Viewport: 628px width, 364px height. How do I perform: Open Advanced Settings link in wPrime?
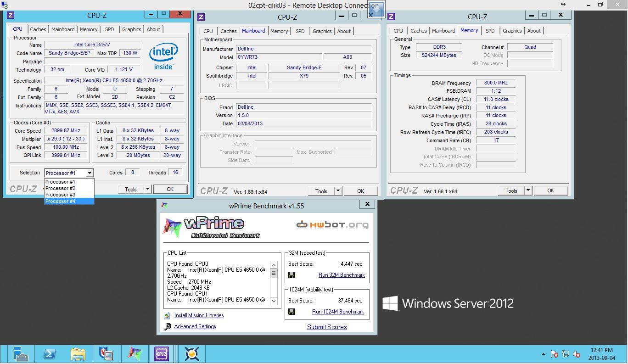click(195, 327)
